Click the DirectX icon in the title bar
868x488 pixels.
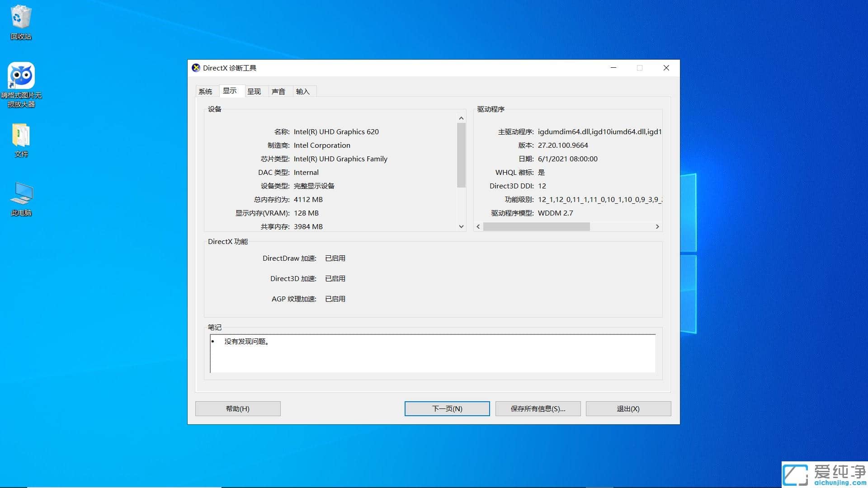(x=196, y=68)
